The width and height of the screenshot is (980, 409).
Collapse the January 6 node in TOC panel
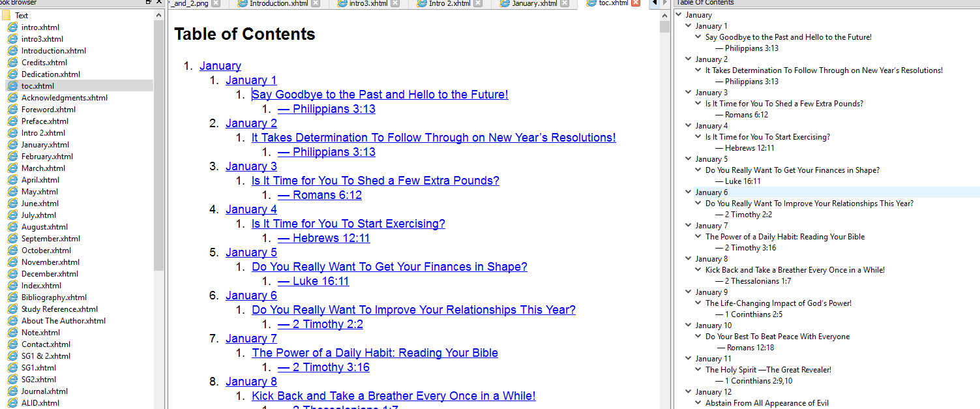[x=689, y=192]
